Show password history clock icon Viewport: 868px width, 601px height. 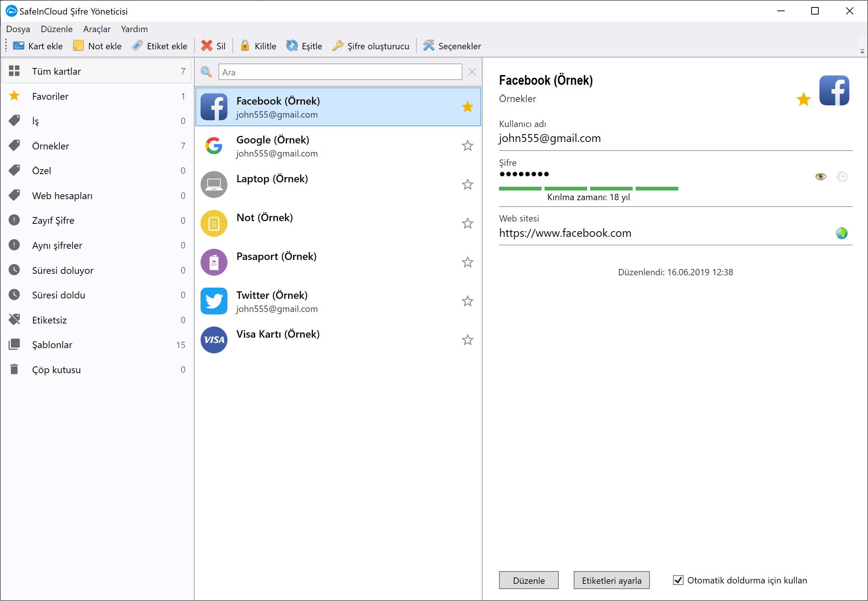click(842, 176)
